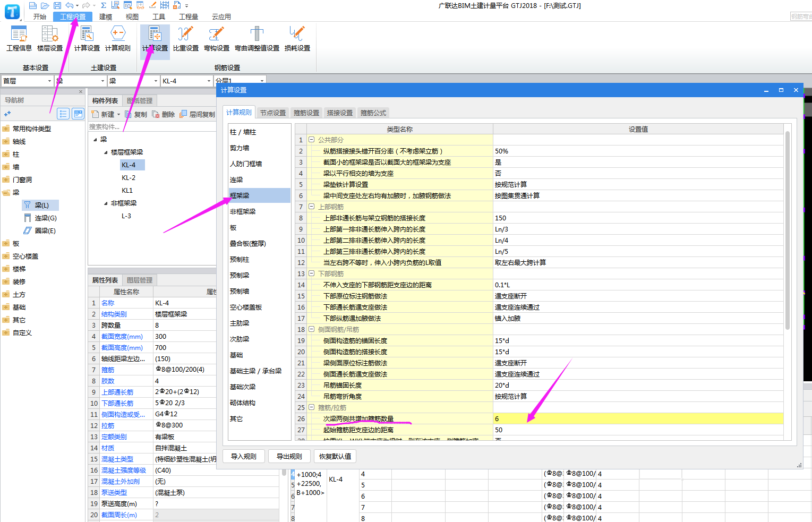Select 非框架梁 in calculation settings list
Image resolution: width=812 pixels, height=522 pixels.
(x=260, y=211)
